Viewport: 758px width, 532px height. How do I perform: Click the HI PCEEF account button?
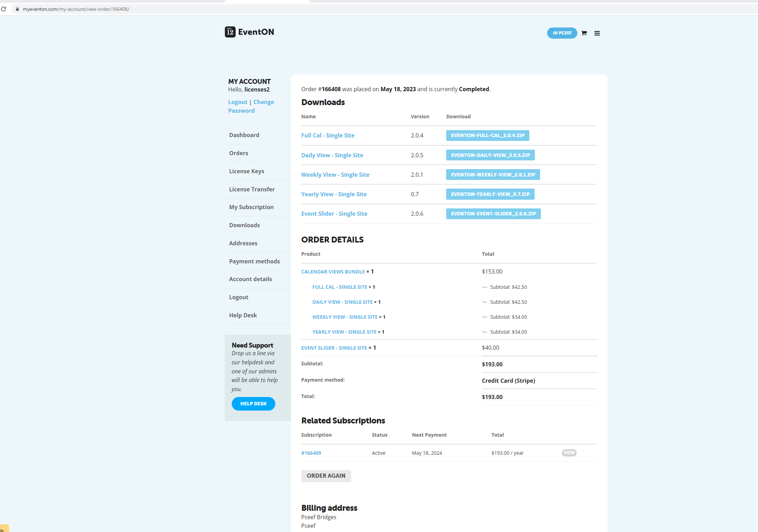tap(562, 33)
